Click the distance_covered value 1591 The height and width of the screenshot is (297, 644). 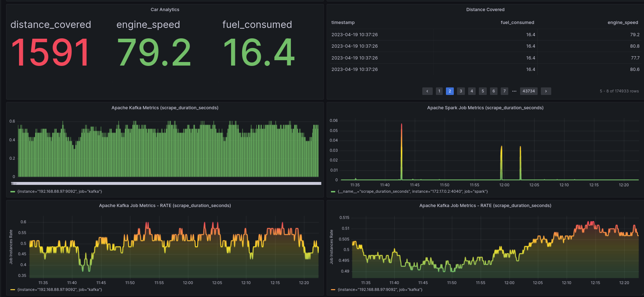click(x=51, y=53)
